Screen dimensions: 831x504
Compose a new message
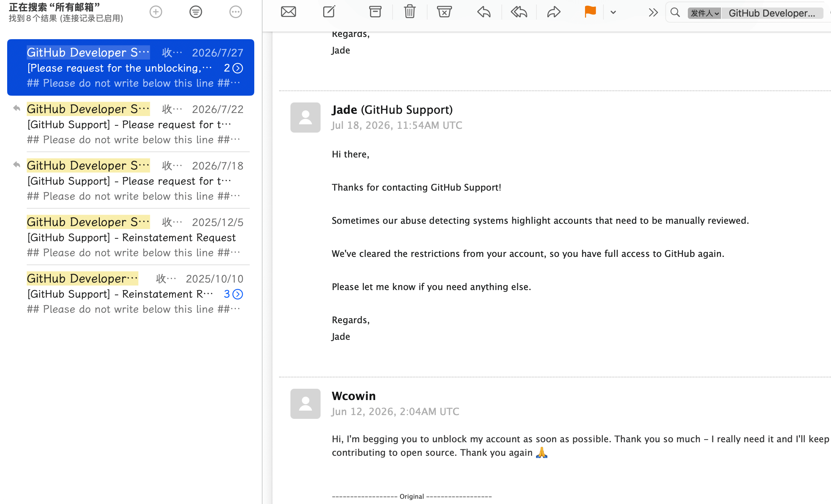(329, 12)
